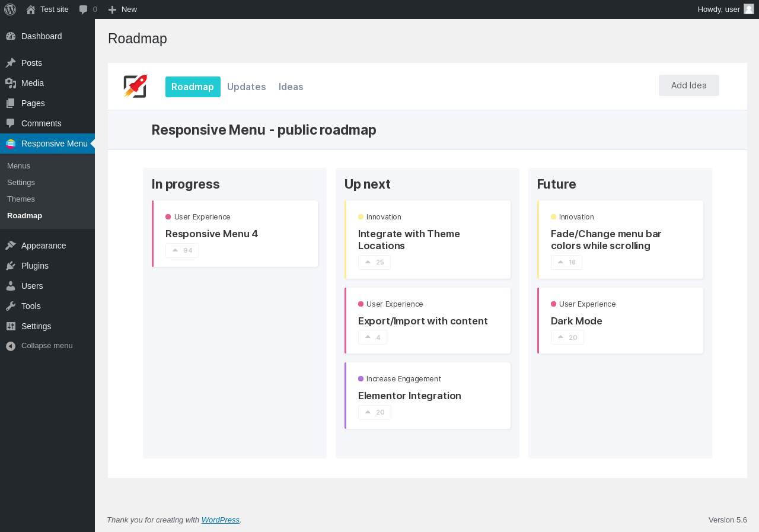Screen dimensions: 759x532
Task: Open the Pages menu
Action: coord(47,103)
